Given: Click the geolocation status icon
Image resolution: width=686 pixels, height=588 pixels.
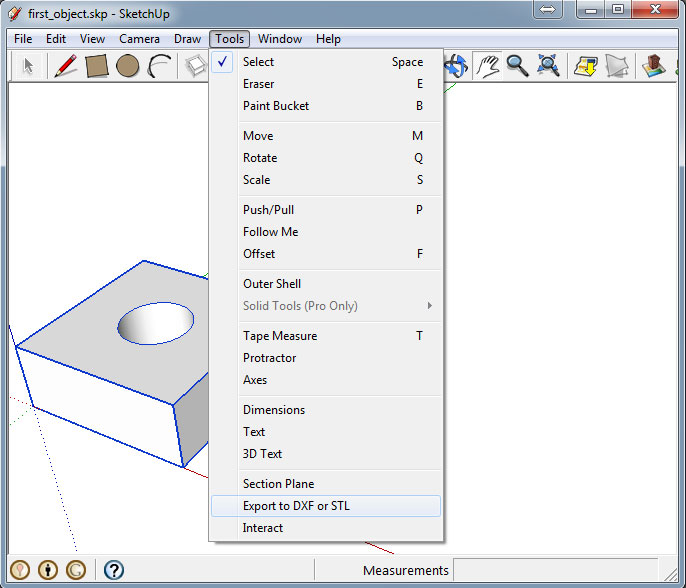Looking at the screenshot, I should [20, 570].
